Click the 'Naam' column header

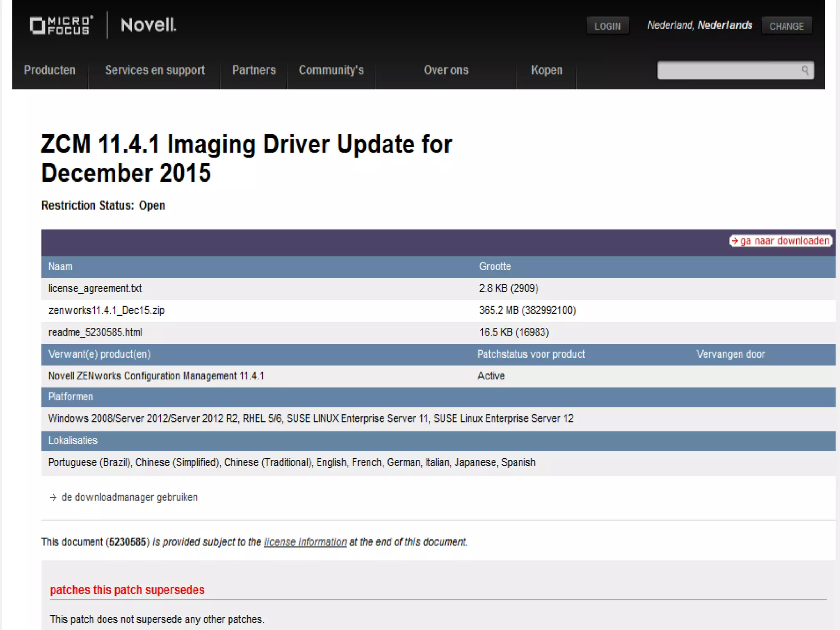[x=60, y=267]
